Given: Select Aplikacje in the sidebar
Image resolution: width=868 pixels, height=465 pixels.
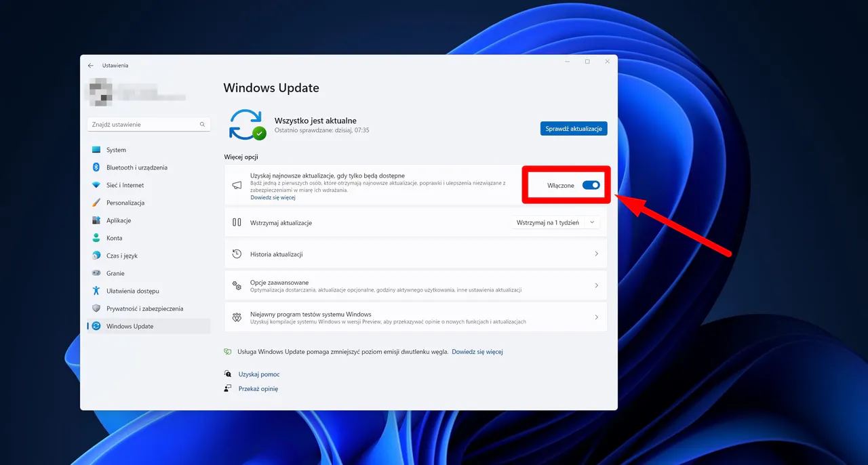Looking at the screenshot, I should [119, 220].
